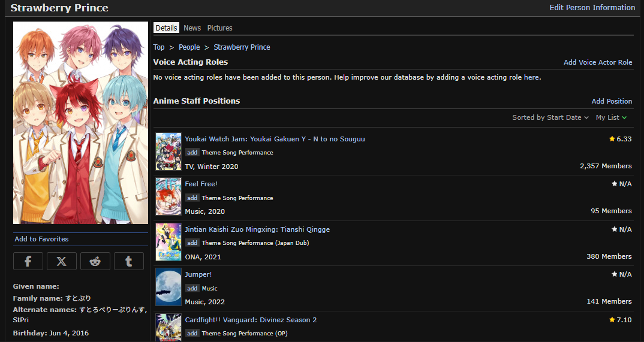Image resolution: width=644 pixels, height=342 pixels.
Task: Click the 7.10 star score
Action: point(620,320)
